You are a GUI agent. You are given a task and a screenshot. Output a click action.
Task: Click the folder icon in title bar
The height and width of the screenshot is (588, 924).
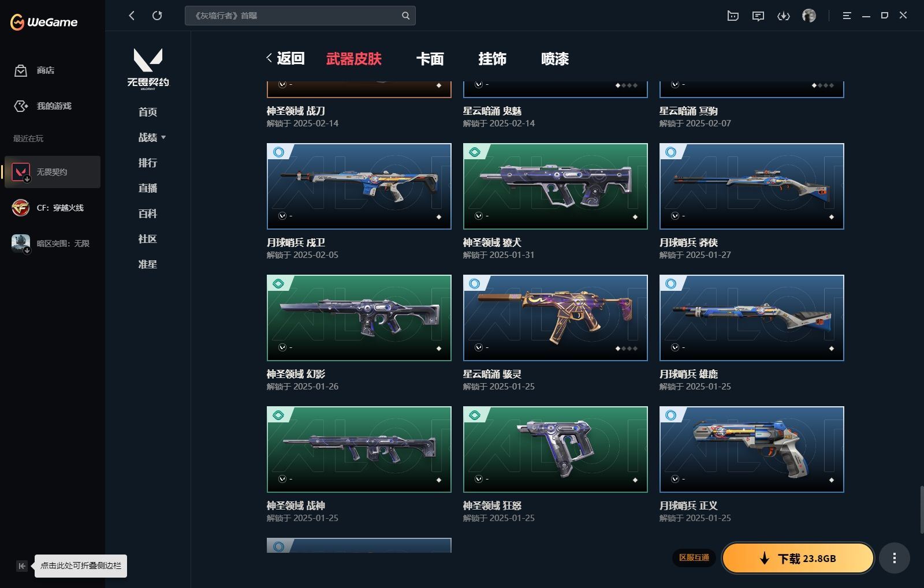click(733, 16)
